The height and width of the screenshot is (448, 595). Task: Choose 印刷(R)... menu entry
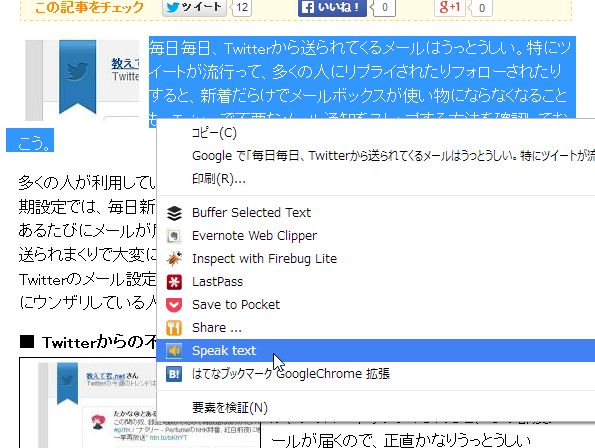point(376,178)
